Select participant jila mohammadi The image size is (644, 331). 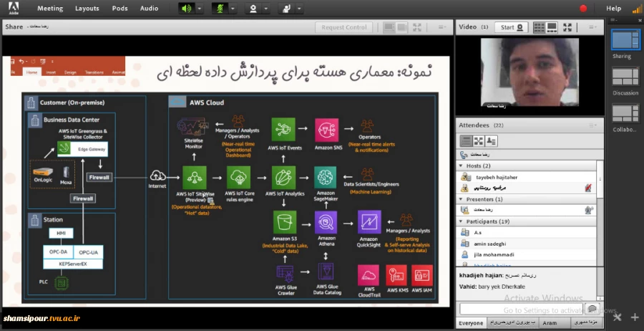tap(526, 254)
